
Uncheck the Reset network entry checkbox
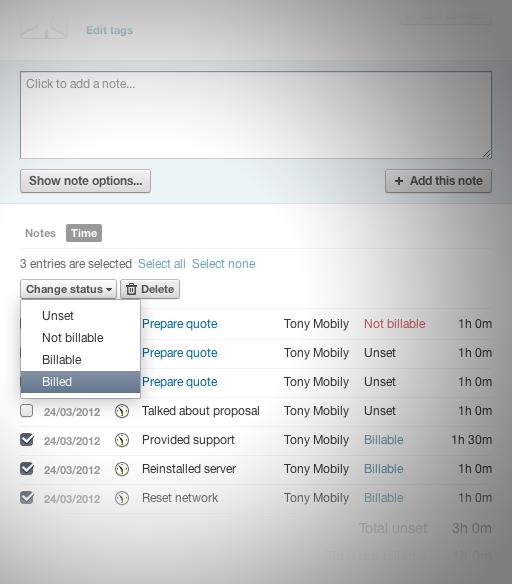(x=27, y=498)
